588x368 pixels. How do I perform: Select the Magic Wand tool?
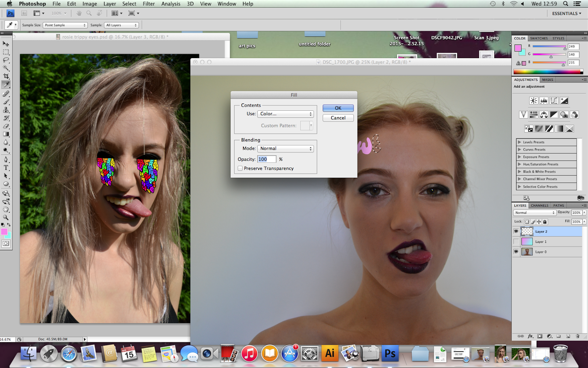click(x=6, y=68)
